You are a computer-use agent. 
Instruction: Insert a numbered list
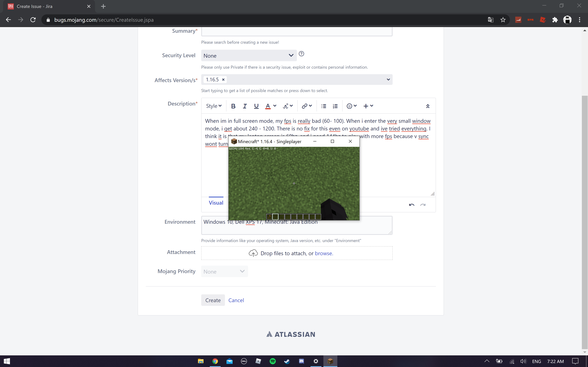335,106
